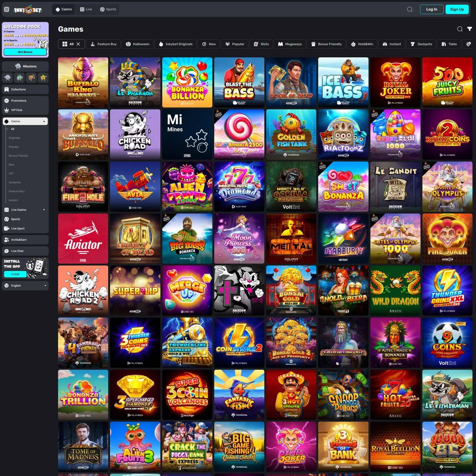Open Live Chat in the sidebar
The height and width of the screenshot is (476, 476).
pos(25,251)
